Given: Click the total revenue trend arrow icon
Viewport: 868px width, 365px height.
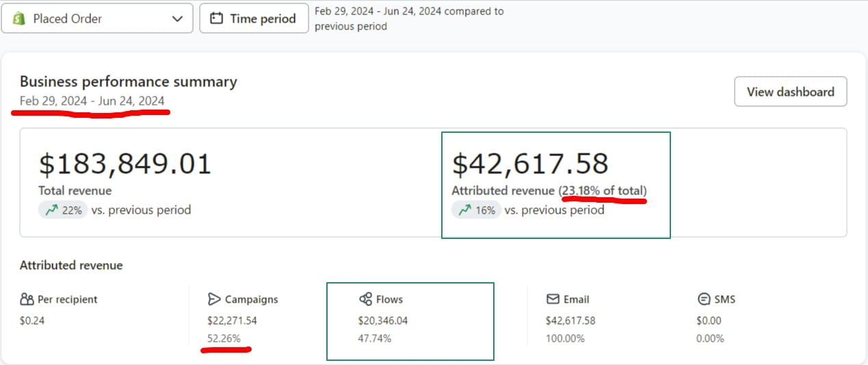Looking at the screenshot, I should tap(51, 210).
